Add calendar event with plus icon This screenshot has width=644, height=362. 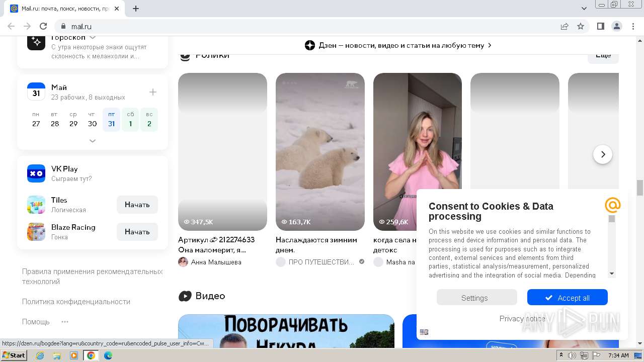(x=153, y=92)
